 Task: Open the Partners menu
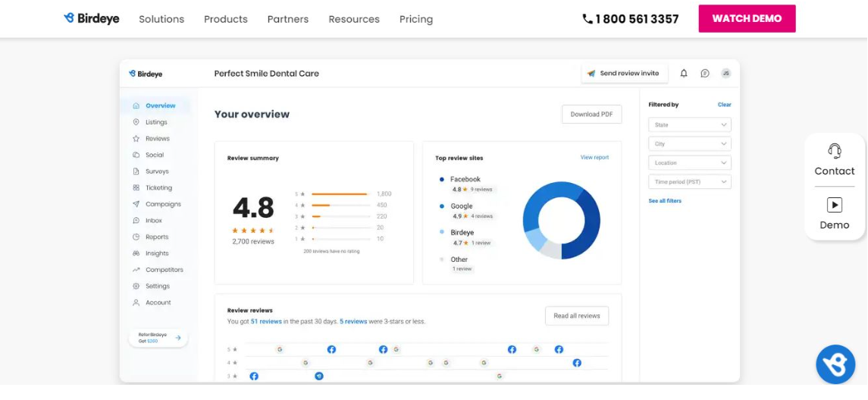point(288,19)
